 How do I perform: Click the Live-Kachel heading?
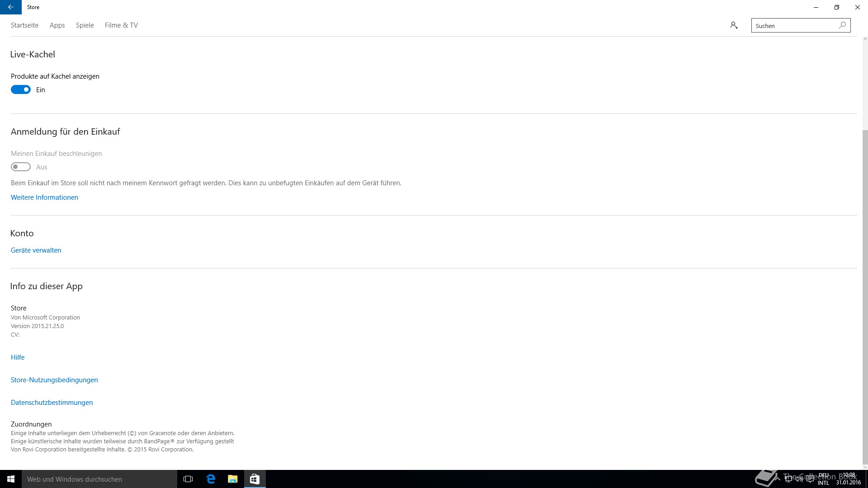33,54
